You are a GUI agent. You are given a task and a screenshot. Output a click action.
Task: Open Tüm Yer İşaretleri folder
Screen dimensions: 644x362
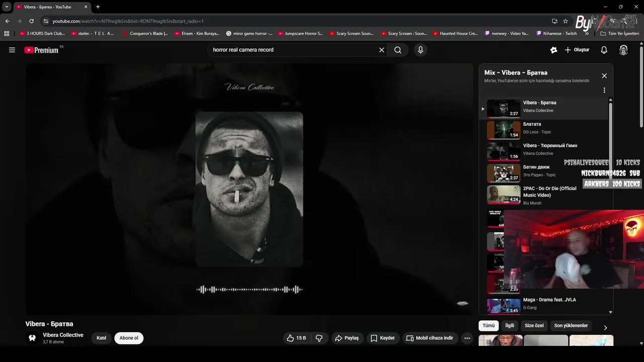pyautogui.click(x=619, y=34)
